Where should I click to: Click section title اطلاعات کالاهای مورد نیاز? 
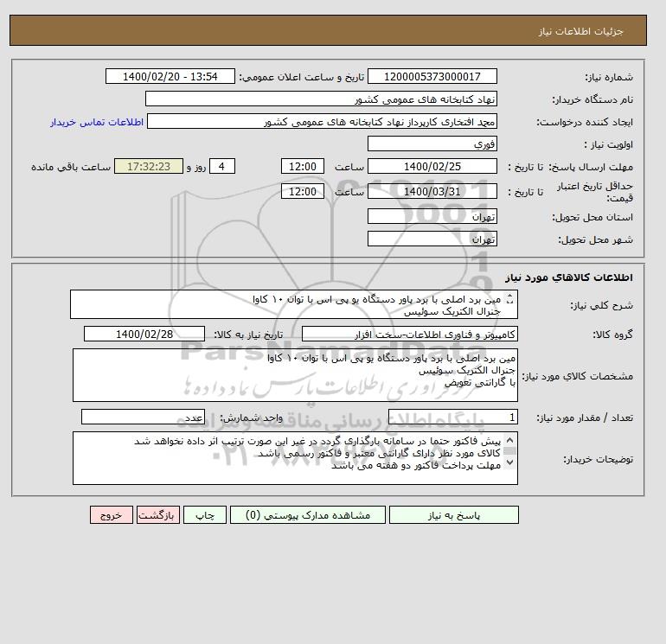tap(569, 277)
